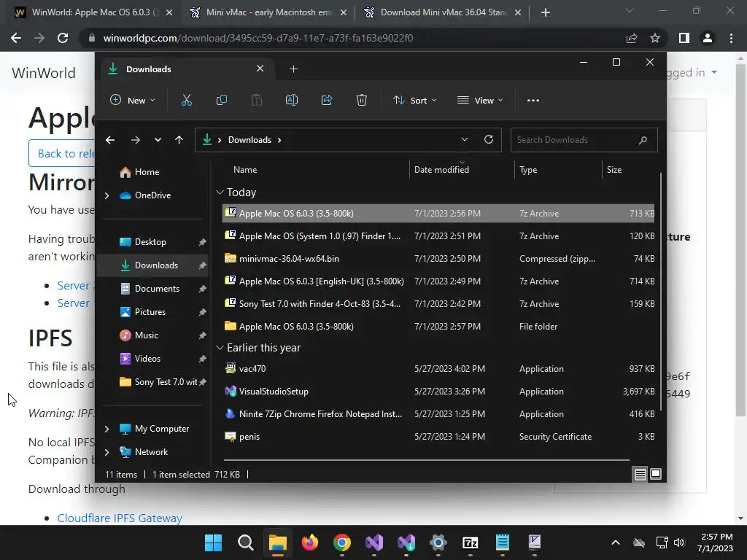This screenshot has width=747, height=560.
Task: Click the volume speaker icon in system tray
Action: pos(679,542)
